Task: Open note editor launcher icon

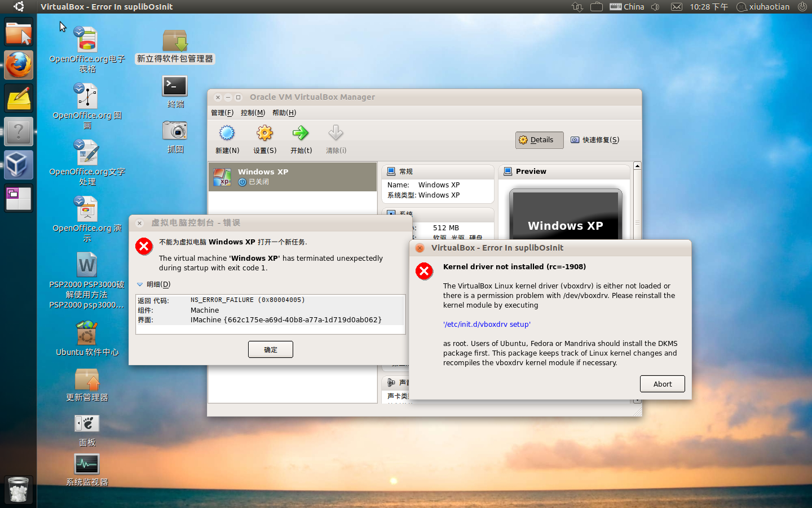Action: [x=19, y=98]
